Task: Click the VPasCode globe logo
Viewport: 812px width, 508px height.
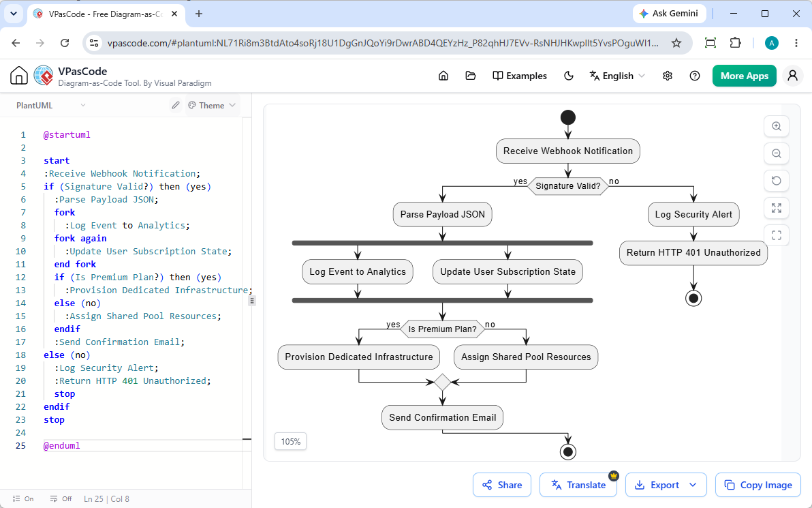Action: pyautogui.click(x=44, y=76)
